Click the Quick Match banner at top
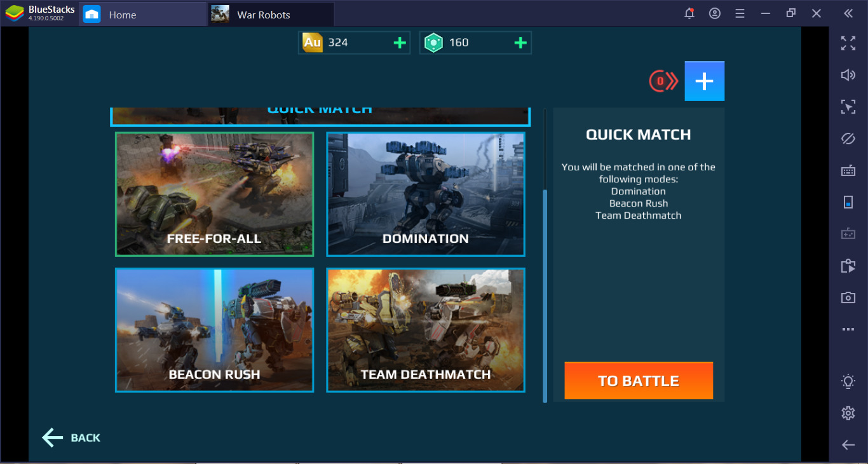Screen dimensions: 868x464 tap(320, 116)
